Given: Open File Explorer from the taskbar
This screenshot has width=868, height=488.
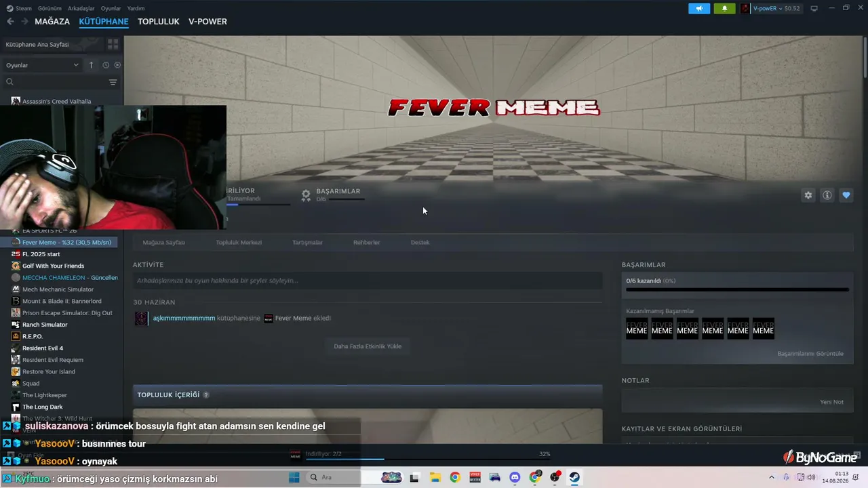Looking at the screenshot, I should (x=435, y=477).
